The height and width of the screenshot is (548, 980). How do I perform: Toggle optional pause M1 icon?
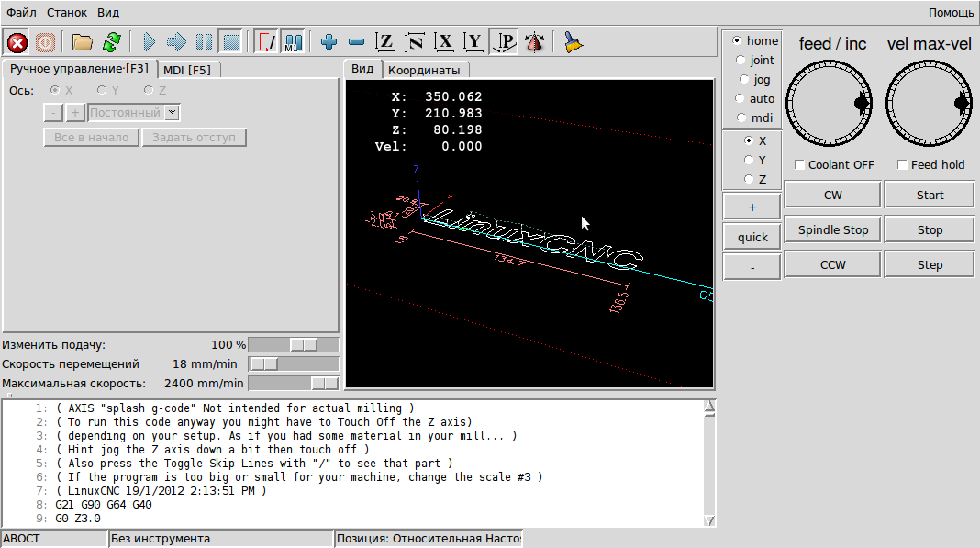click(293, 42)
